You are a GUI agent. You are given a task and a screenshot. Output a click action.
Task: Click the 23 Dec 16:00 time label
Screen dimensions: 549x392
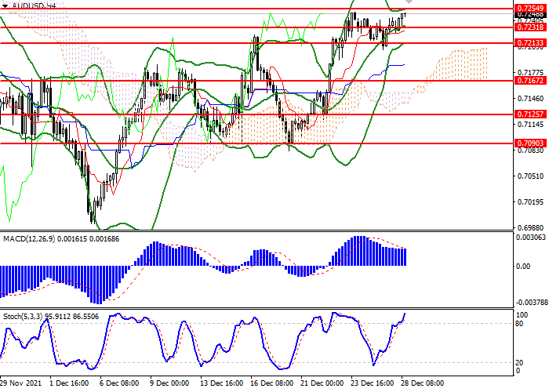pyautogui.click(x=373, y=383)
